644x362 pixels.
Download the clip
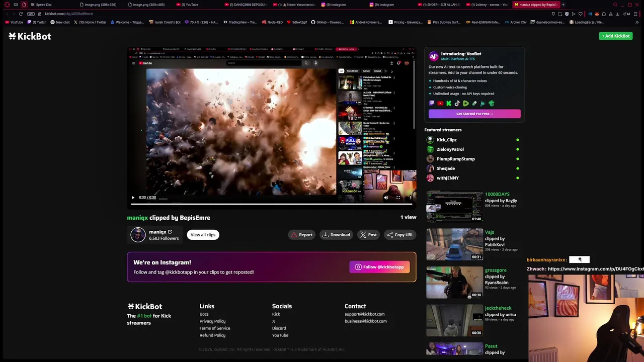pyautogui.click(x=336, y=235)
